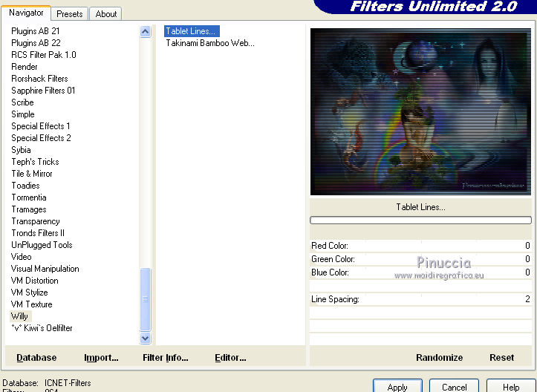This screenshot has width=537, height=392.
Task: Select VM Stylize category
Action: click(29, 293)
